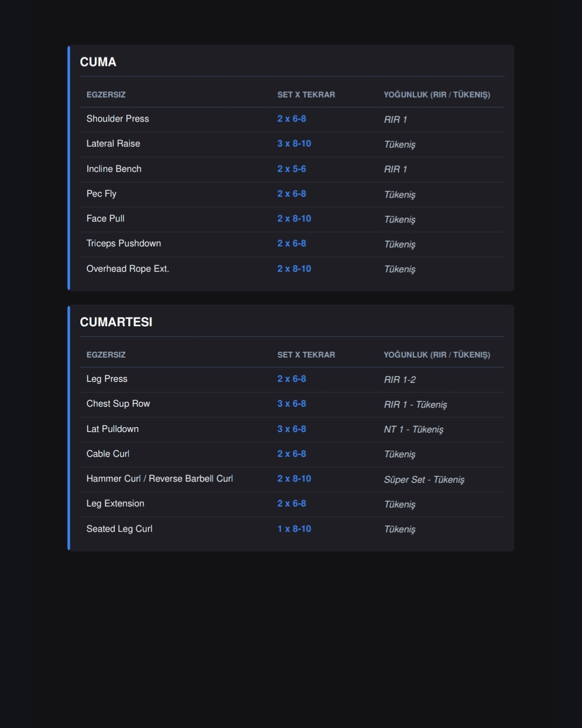Select the 2 x 6-8 value for Shoulder Press

292,119
